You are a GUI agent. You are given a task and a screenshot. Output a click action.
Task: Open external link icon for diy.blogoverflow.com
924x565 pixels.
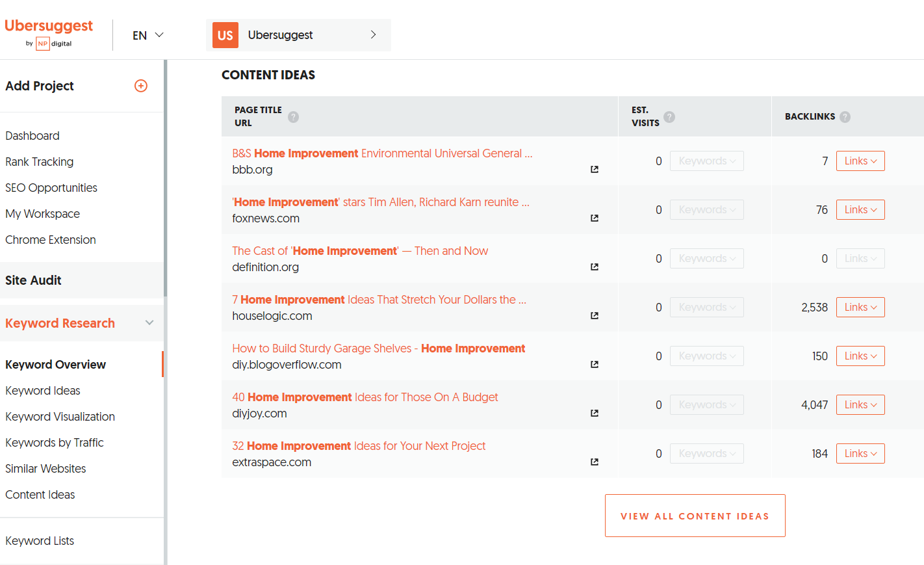[594, 364]
